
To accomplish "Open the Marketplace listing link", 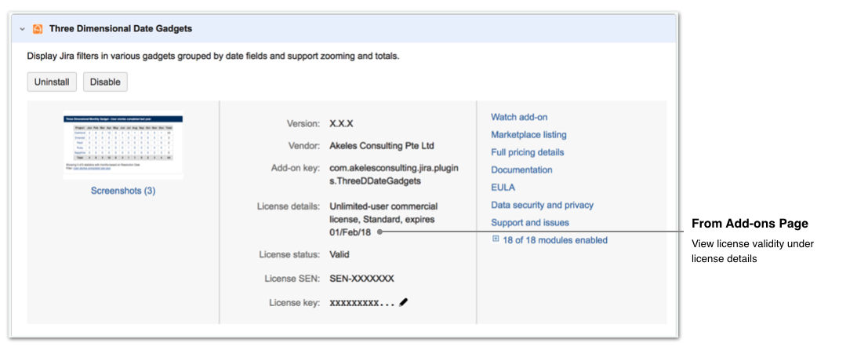I will [528, 135].
